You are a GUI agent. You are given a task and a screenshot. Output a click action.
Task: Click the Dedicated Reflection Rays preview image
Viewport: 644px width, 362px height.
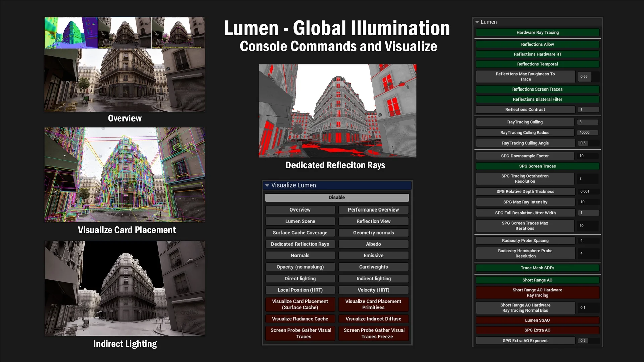[337, 111]
